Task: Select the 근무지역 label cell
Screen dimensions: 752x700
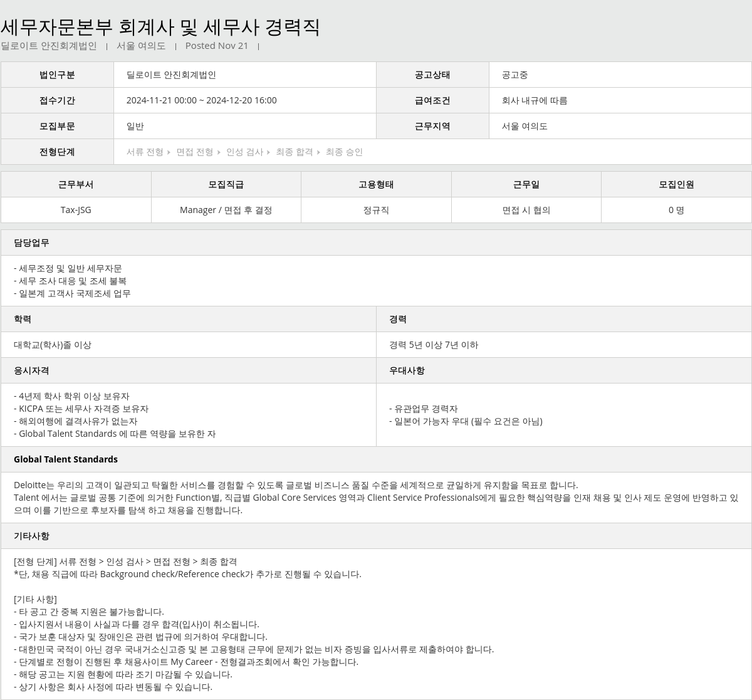Action: (x=432, y=126)
